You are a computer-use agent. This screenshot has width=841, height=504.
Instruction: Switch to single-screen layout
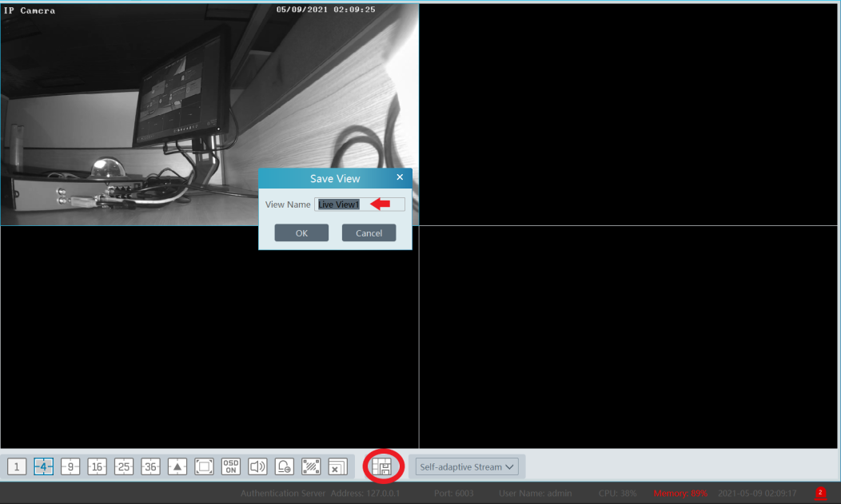17,467
